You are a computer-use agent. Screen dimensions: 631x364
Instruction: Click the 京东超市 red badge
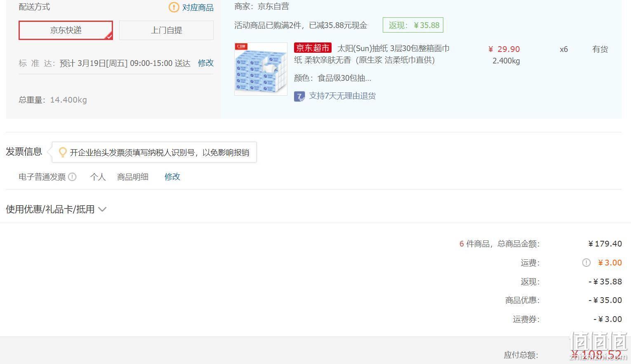313,48
